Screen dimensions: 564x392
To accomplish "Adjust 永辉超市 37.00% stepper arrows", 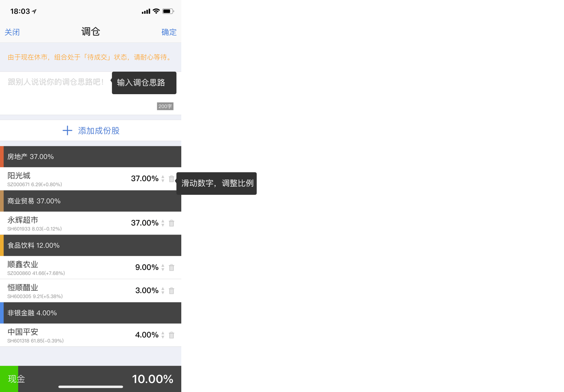I will pos(163,223).
